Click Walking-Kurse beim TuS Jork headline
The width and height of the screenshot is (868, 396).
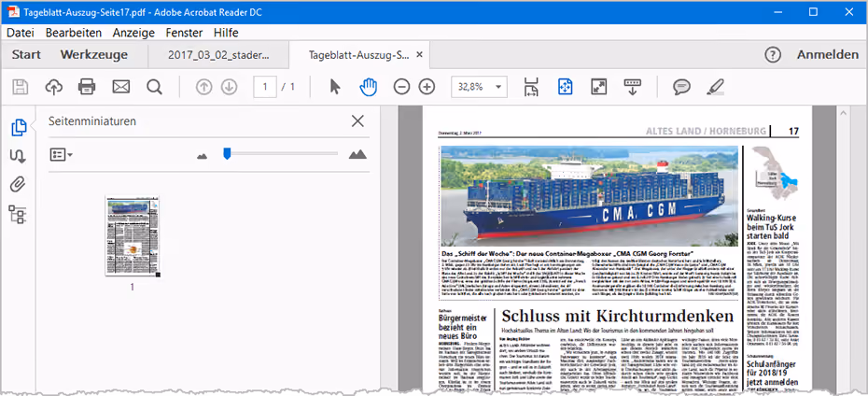tap(771, 228)
